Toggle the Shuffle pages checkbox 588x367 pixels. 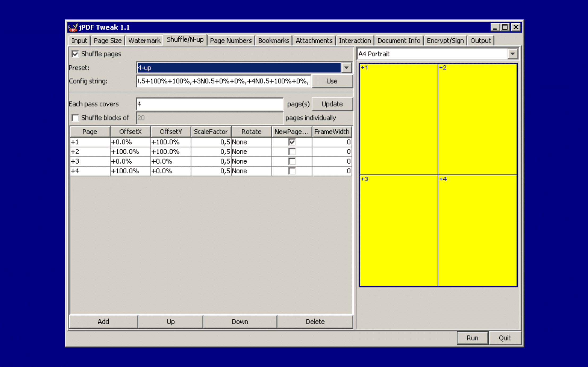point(75,54)
